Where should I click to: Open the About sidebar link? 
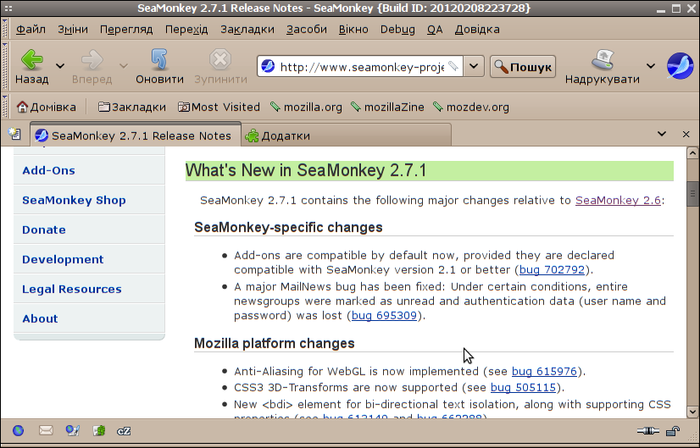coord(40,319)
